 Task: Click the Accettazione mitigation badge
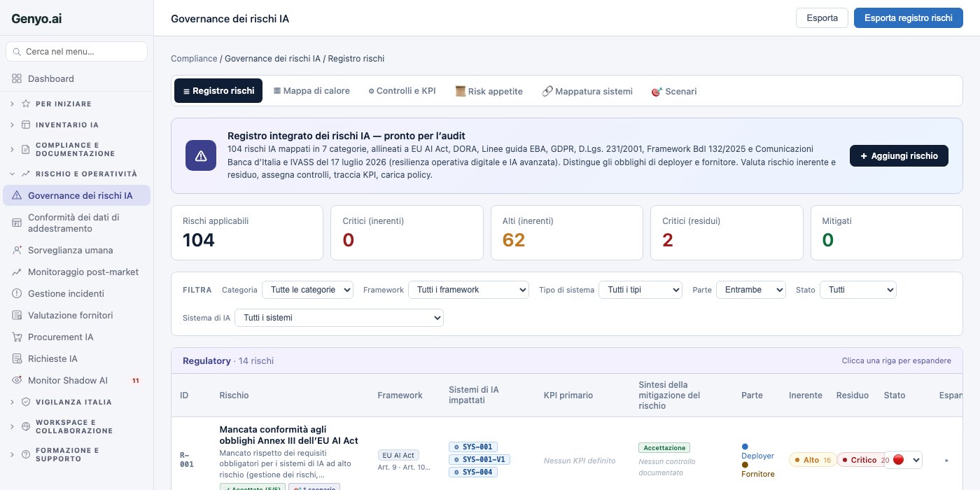coord(664,447)
